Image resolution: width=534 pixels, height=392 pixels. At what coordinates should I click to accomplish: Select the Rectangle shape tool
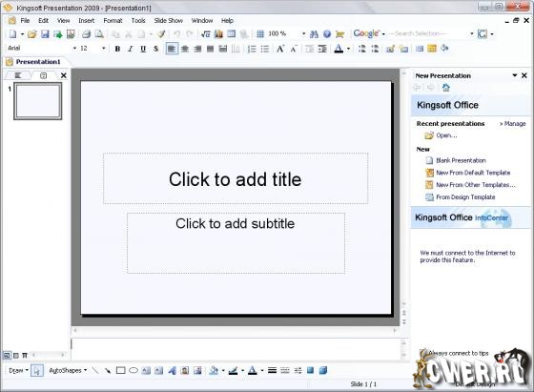coord(120,370)
